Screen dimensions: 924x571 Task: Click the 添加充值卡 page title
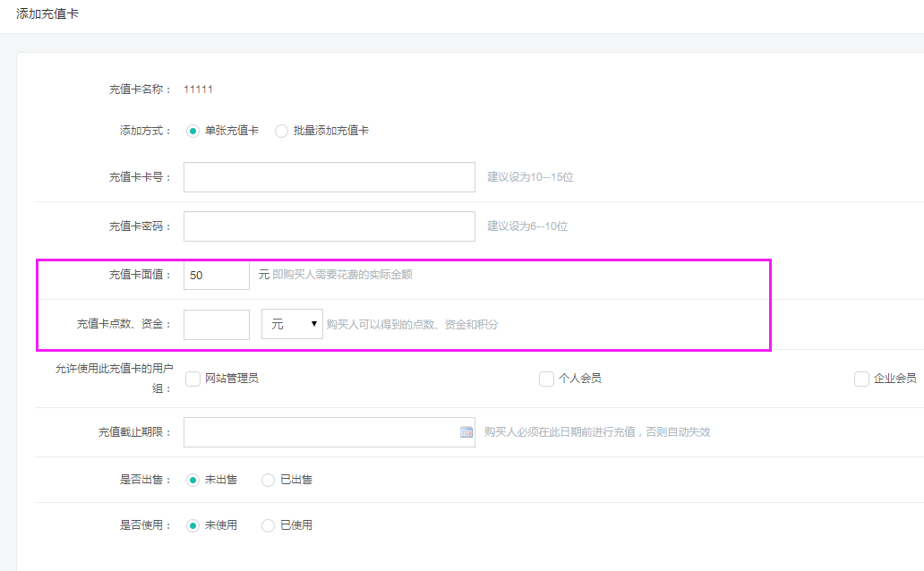pyautogui.click(x=47, y=14)
